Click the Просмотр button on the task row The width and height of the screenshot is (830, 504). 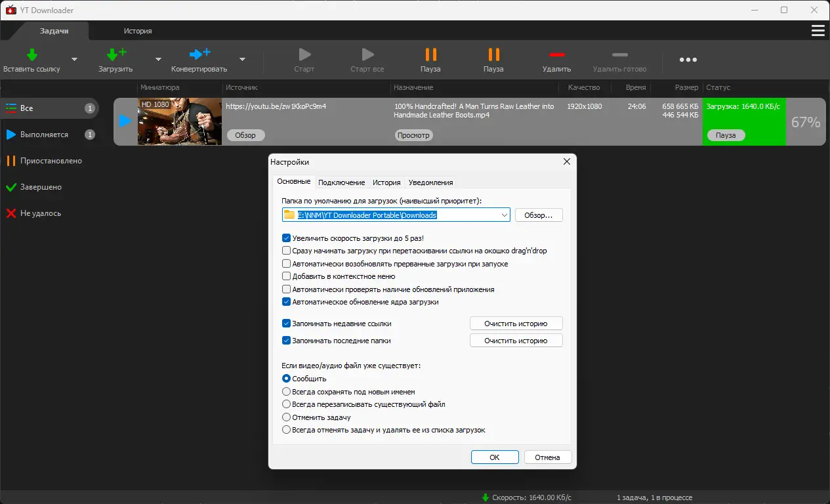(x=413, y=135)
